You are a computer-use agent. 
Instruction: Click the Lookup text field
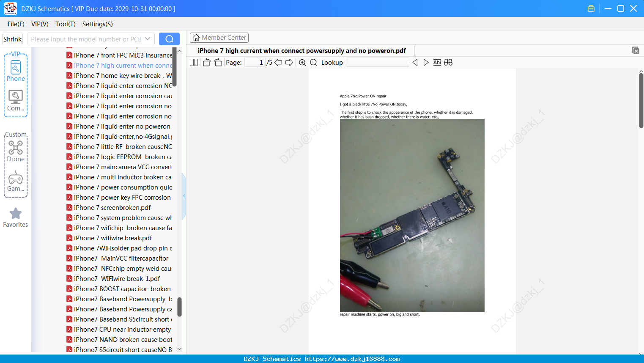(378, 62)
